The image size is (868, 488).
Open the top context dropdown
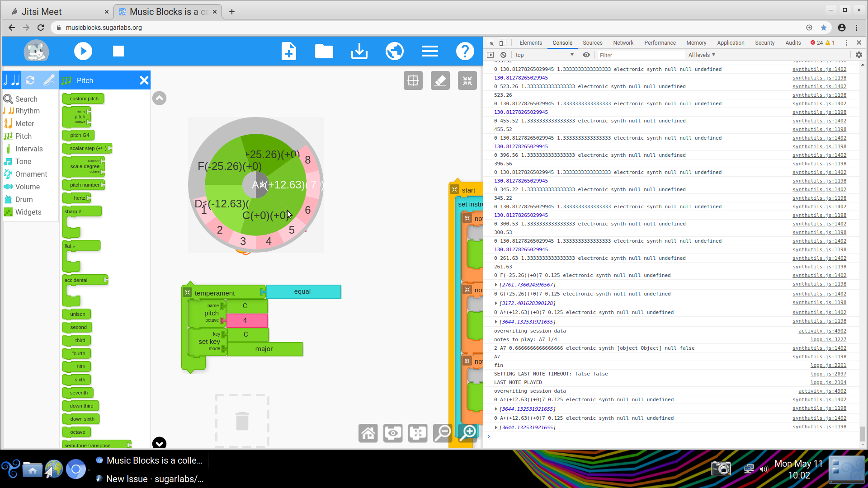coord(545,55)
